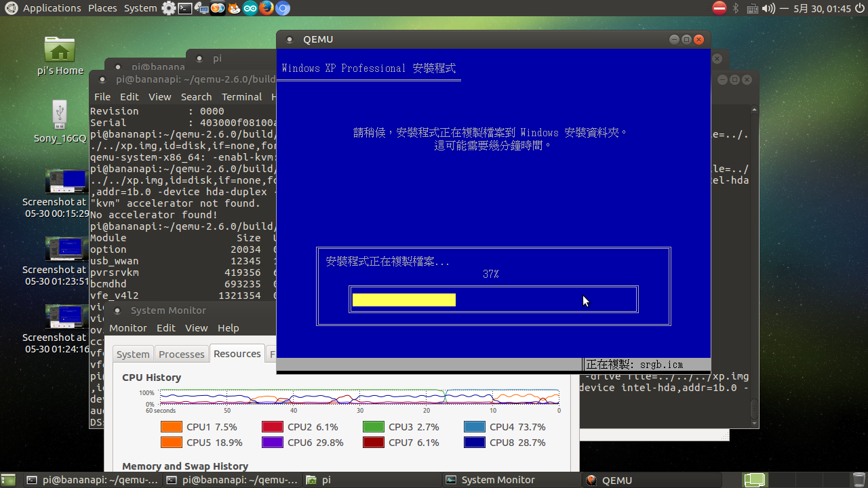The width and height of the screenshot is (868, 488).
Task: Select the Screenshot at 05-30 01:23:51 file
Action: pyautogui.click(x=58, y=262)
